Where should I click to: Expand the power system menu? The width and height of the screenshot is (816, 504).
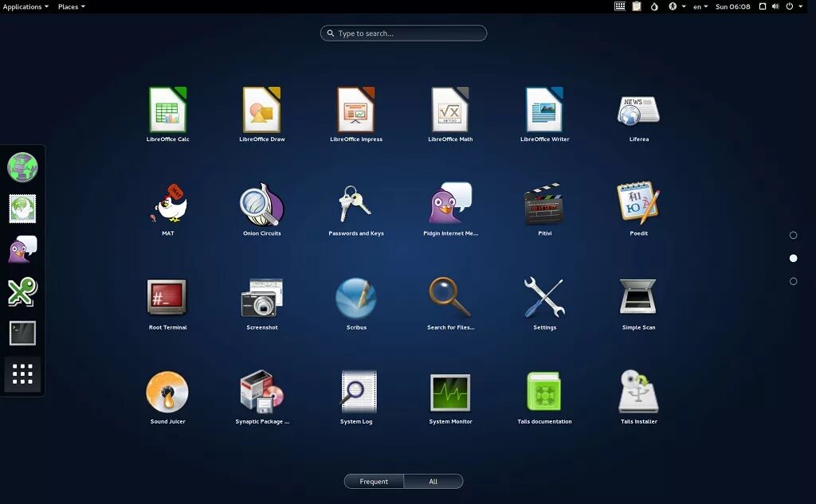pyautogui.click(x=794, y=6)
